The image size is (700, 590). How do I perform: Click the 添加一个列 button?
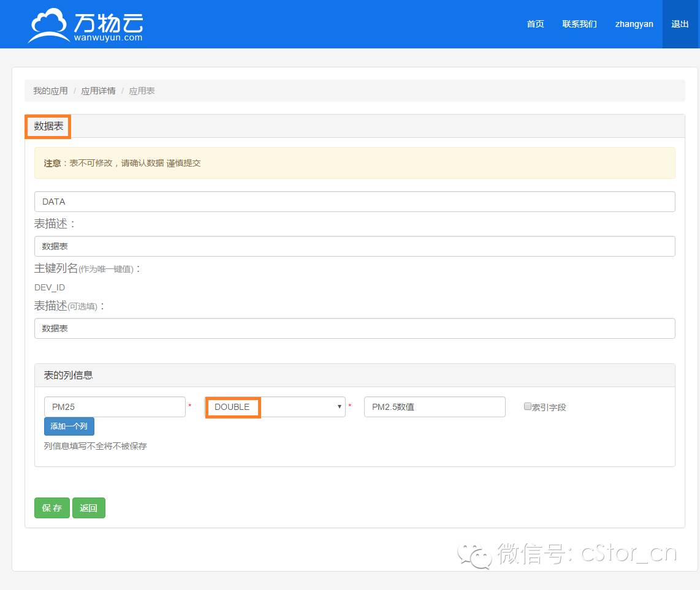[x=69, y=426]
